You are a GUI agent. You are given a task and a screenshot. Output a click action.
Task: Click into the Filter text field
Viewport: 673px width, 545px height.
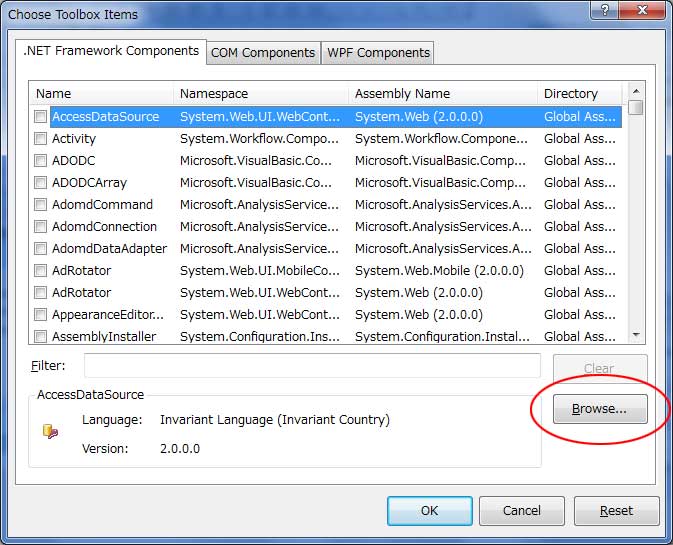click(312, 366)
